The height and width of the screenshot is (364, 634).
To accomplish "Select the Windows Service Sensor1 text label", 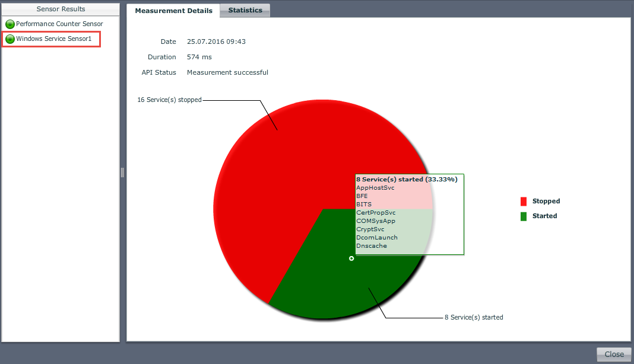I will 53,39.
